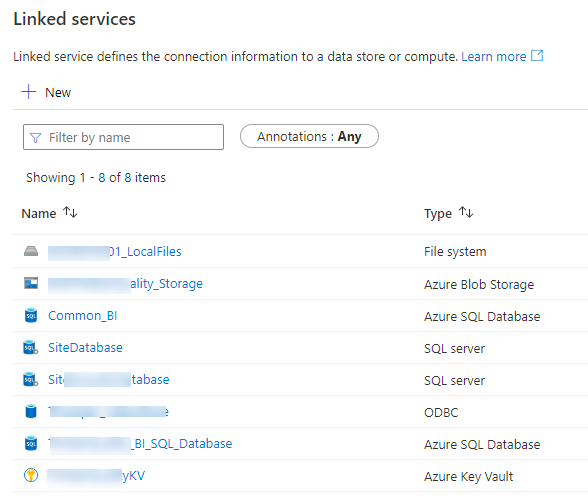Select the SQL server cell for SiteDatabase

(x=454, y=348)
